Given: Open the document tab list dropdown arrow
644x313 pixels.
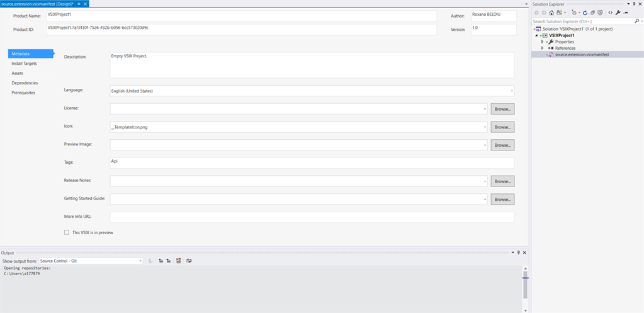Looking at the screenshot, I should pyautogui.click(x=526, y=4).
